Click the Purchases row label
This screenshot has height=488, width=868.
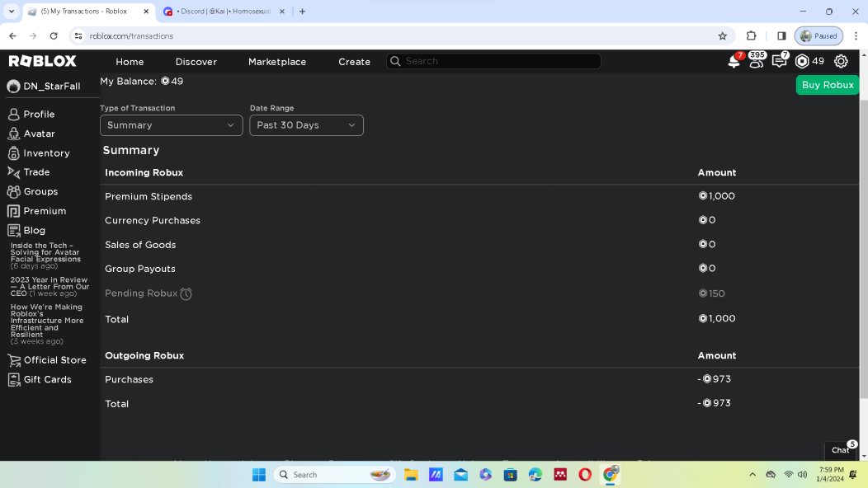click(129, 379)
